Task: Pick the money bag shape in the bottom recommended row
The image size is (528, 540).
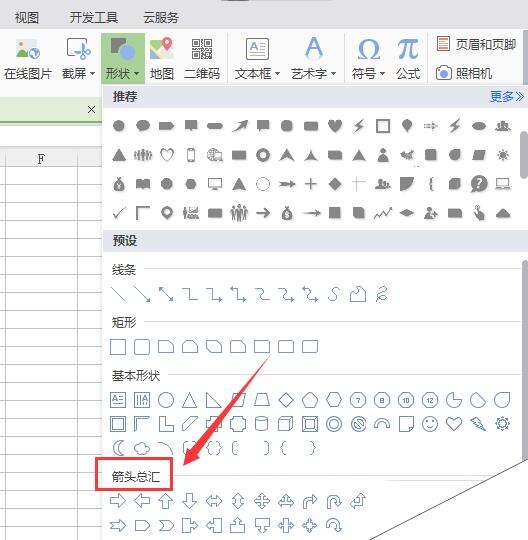Action: 287,214
